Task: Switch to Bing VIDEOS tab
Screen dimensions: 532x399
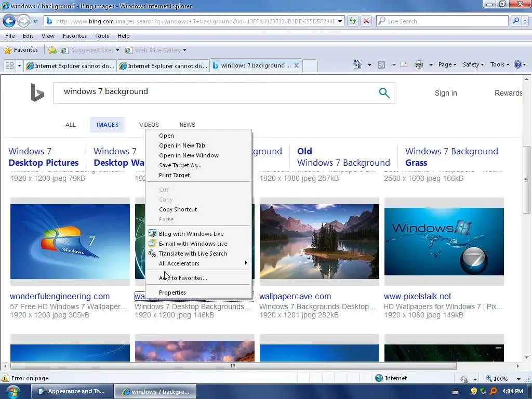Action: pyautogui.click(x=149, y=125)
